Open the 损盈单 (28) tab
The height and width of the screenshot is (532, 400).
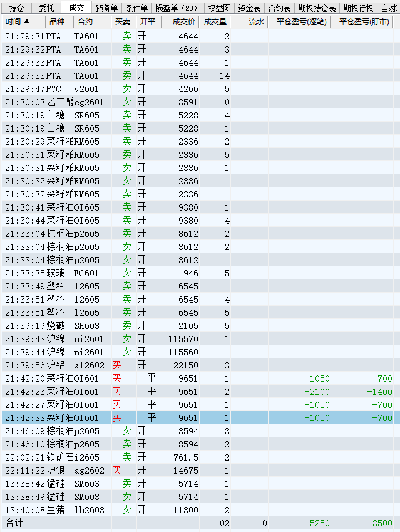click(176, 8)
